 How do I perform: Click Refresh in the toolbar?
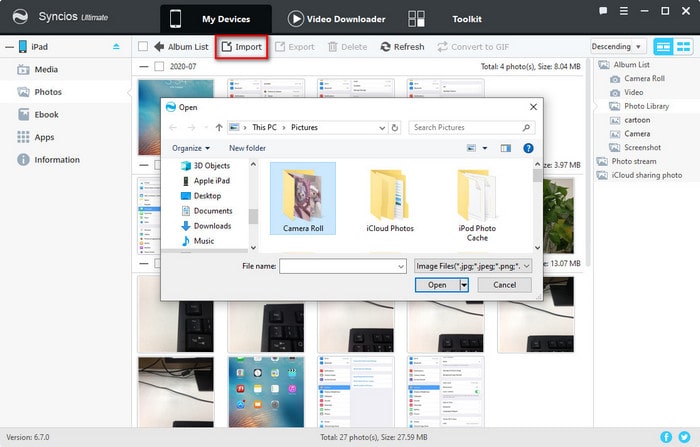pyautogui.click(x=402, y=46)
